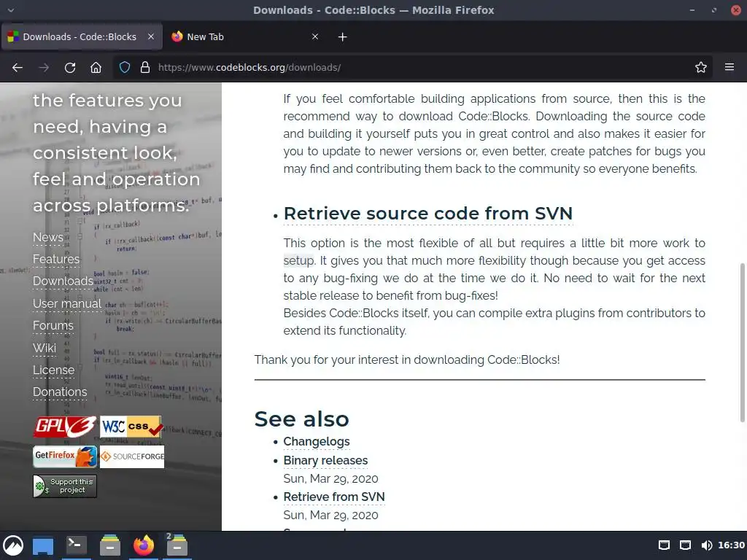This screenshot has width=747, height=560.
Task: Focus Firefox from the taskbar
Action: pyautogui.click(x=144, y=545)
